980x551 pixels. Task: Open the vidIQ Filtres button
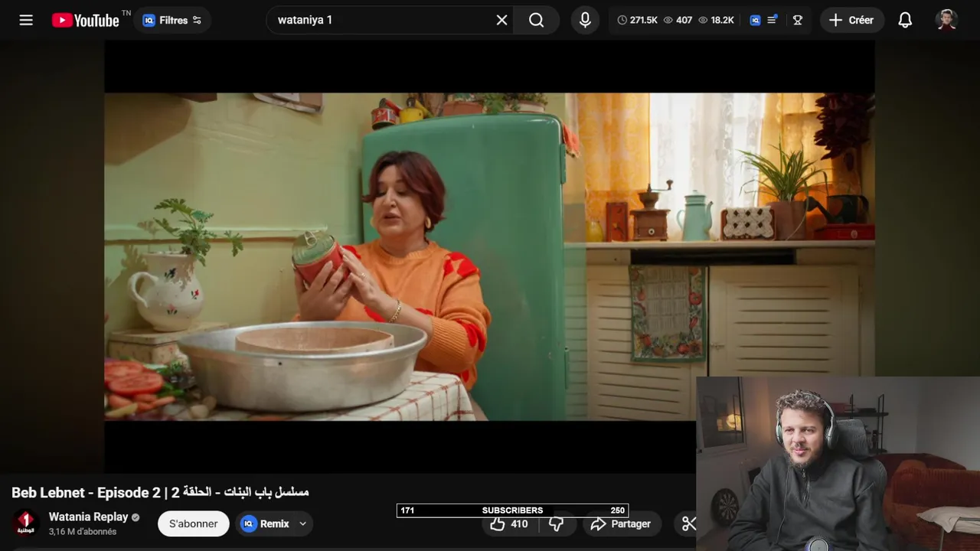[x=173, y=20]
